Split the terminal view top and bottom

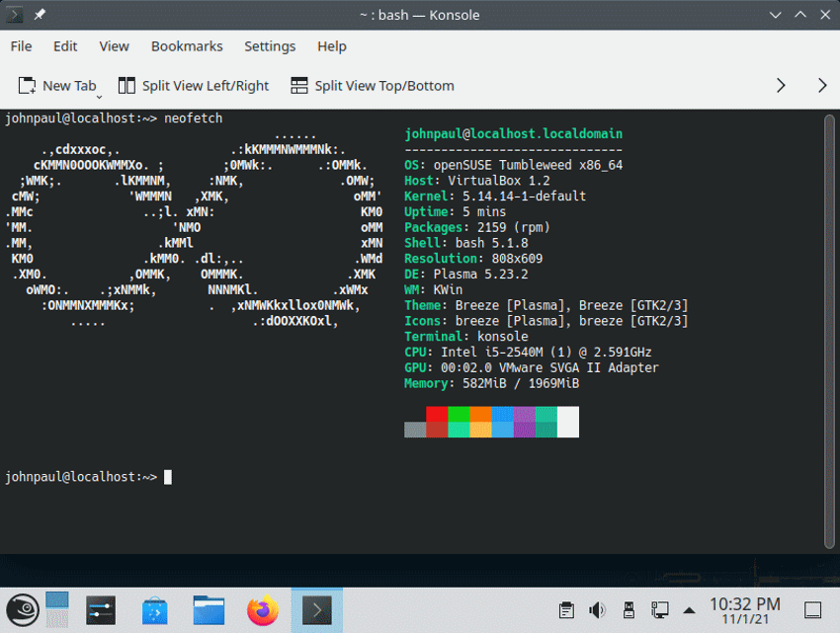tap(372, 85)
